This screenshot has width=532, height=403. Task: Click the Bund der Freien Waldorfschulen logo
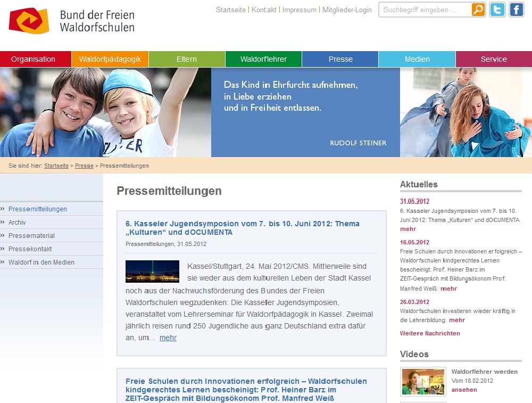tap(71, 21)
